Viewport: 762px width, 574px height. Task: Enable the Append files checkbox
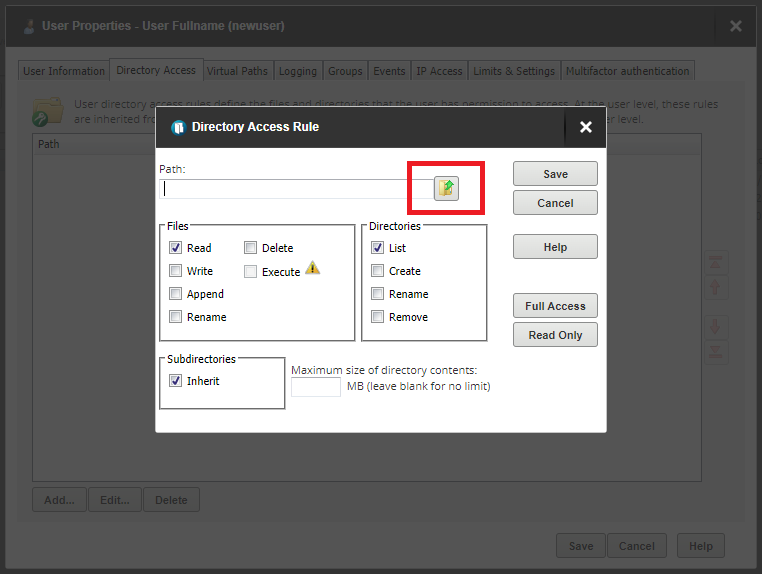coord(176,294)
